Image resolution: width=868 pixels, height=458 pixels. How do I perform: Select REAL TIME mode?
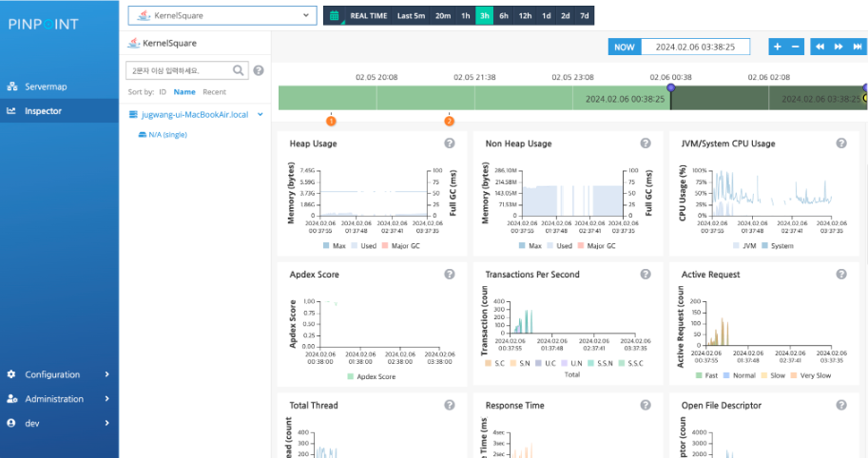click(369, 15)
